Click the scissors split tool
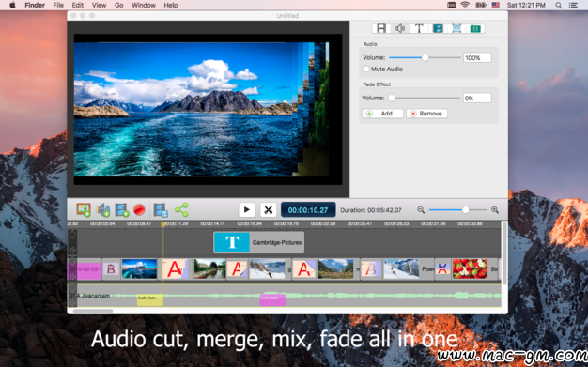The image size is (588, 367). [268, 210]
